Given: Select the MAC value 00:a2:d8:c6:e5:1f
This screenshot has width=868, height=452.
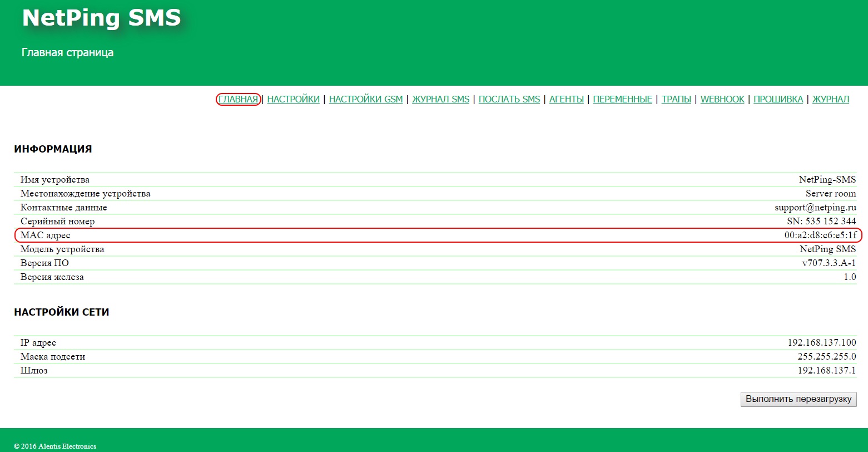Looking at the screenshot, I should click(821, 235).
